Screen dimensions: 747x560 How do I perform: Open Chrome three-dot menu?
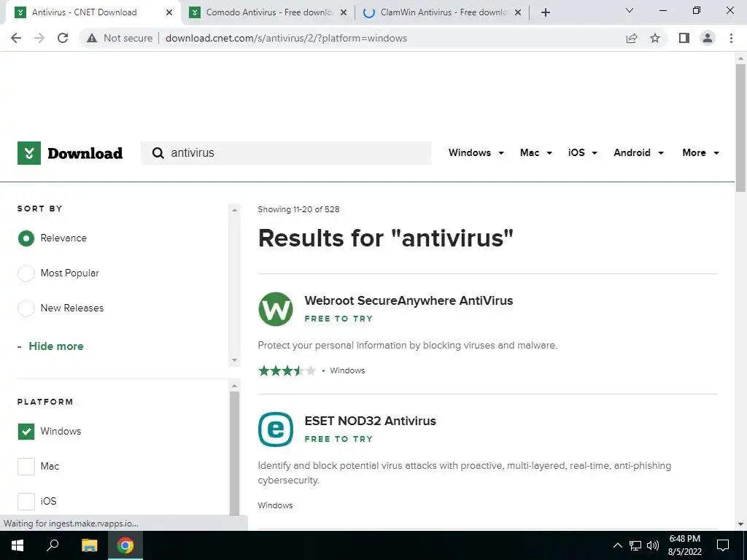pyautogui.click(x=731, y=38)
